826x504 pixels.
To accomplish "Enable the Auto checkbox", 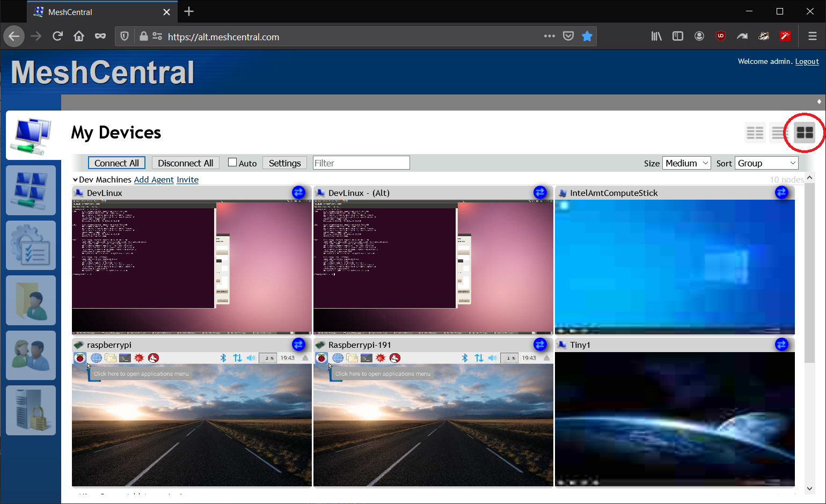I will tap(232, 162).
